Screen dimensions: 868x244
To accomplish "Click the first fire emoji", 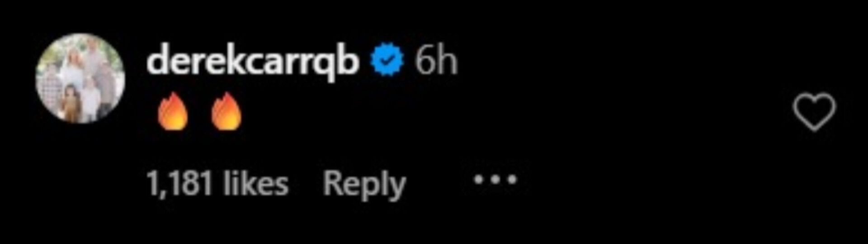I will 172,111.
